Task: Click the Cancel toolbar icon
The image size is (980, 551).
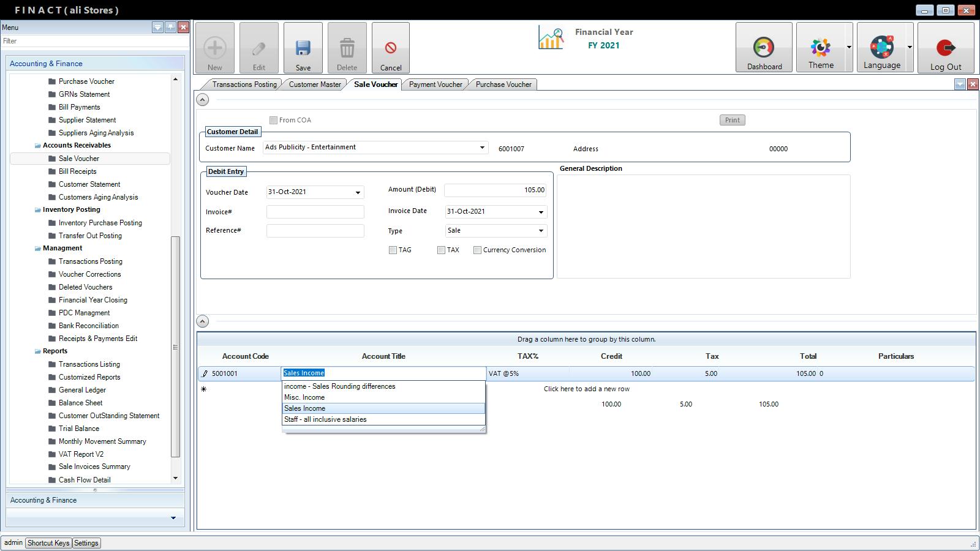Action: point(390,48)
